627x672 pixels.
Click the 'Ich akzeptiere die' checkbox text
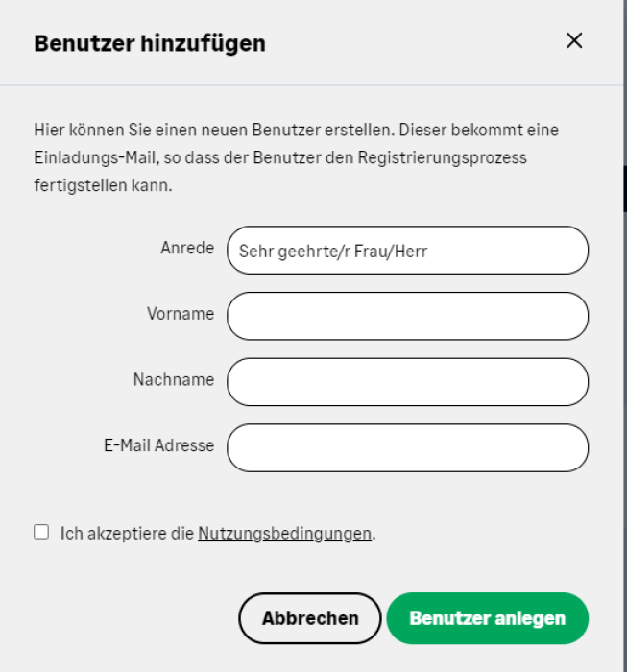click(x=127, y=534)
